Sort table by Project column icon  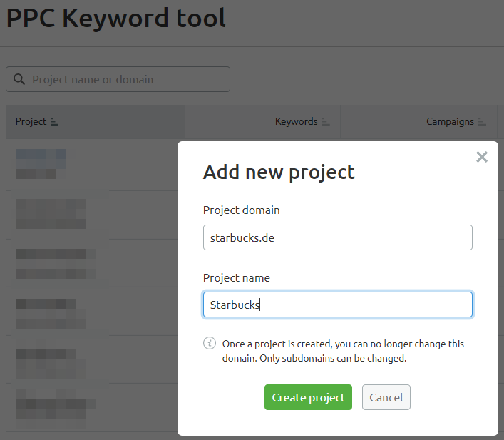coord(54,122)
